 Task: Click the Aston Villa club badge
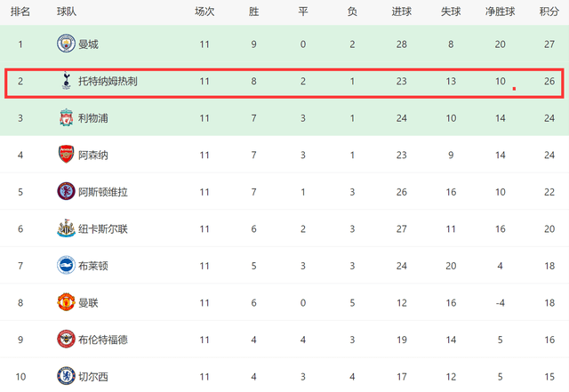point(66,191)
